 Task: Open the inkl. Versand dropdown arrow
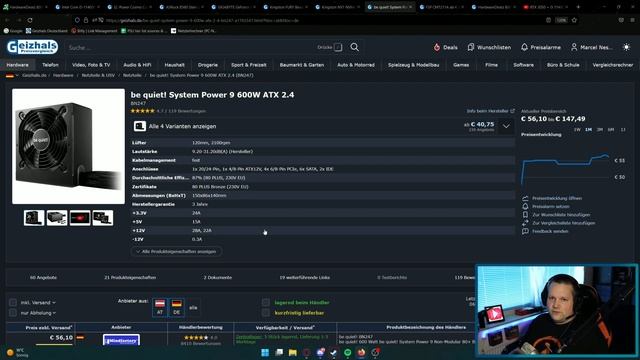click(54, 303)
